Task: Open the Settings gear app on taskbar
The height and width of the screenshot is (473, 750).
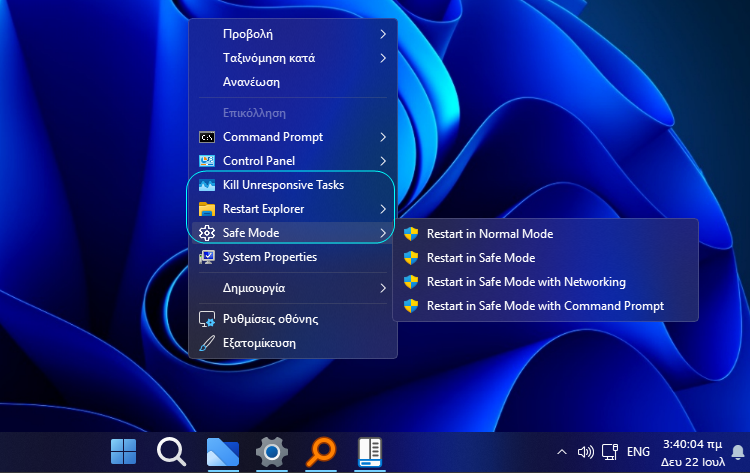Action: pos(272,451)
